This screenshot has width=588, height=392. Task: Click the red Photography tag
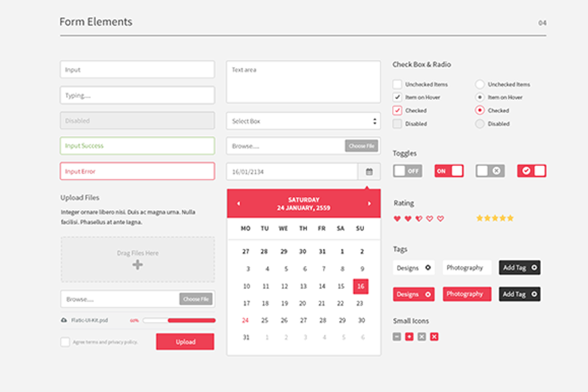point(467,294)
